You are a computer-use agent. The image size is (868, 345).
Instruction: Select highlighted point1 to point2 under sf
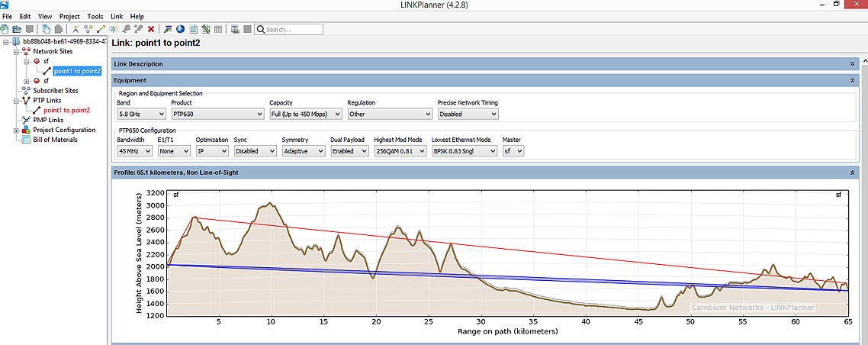[77, 71]
